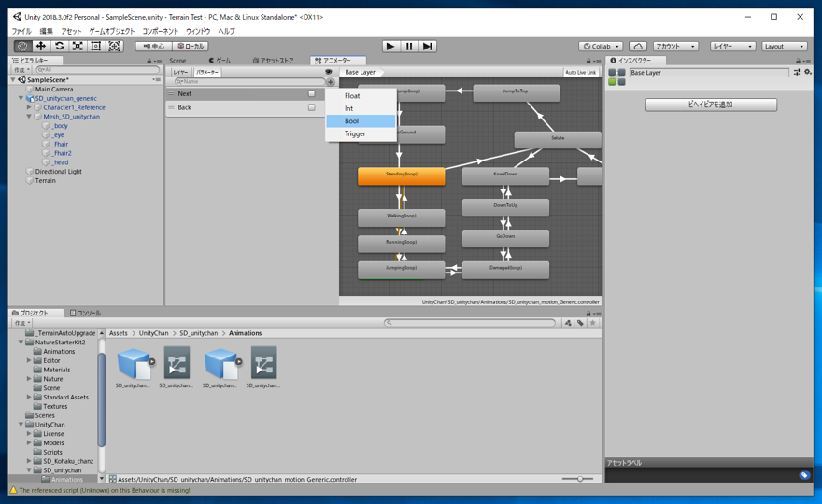Switch to the Scene tab
Screen dimensions: 822x504
point(177,61)
